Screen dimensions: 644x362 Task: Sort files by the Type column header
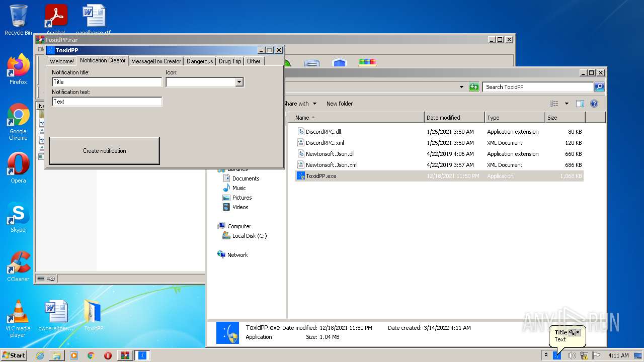click(515, 118)
